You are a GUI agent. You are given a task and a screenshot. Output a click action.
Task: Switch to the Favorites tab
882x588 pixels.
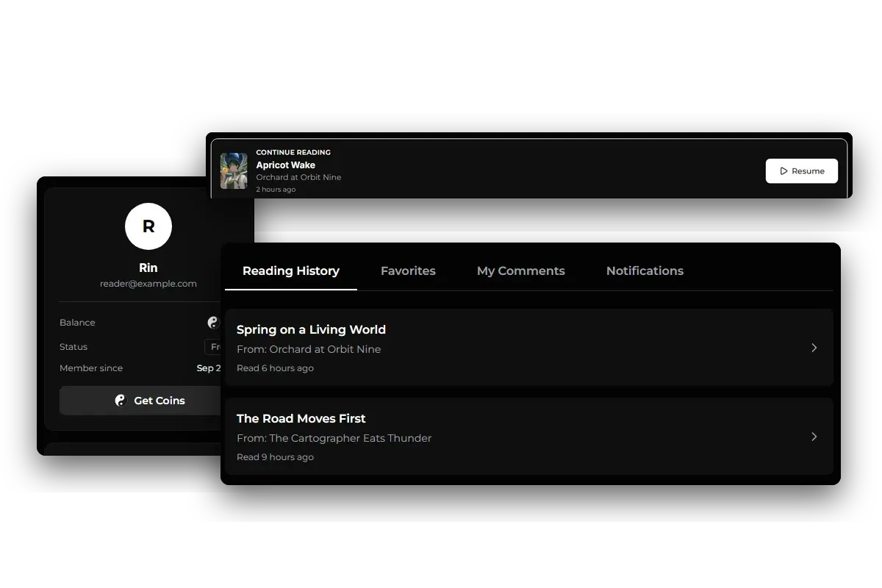click(x=408, y=271)
